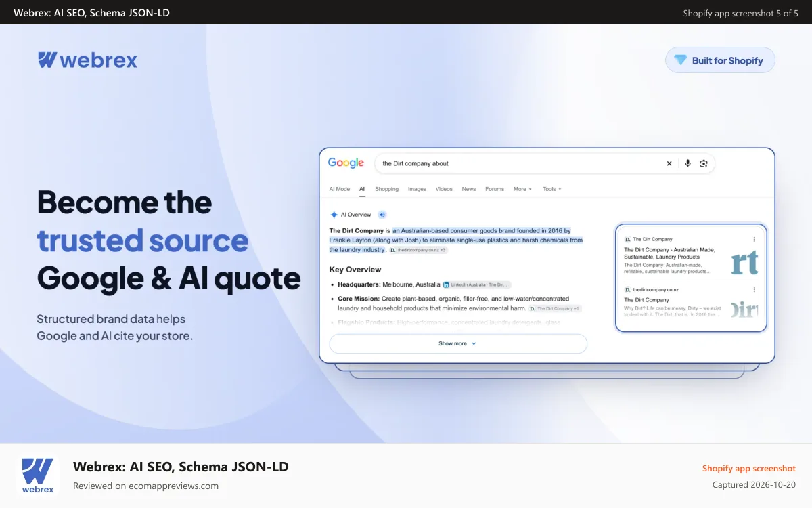The image size is (812, 508).
Task: Click 'Captured 2026-10-20' text
Action: [754, 485]
